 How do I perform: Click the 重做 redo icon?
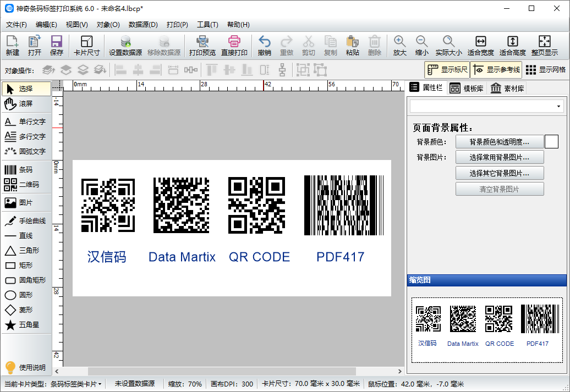pos(287,46)
